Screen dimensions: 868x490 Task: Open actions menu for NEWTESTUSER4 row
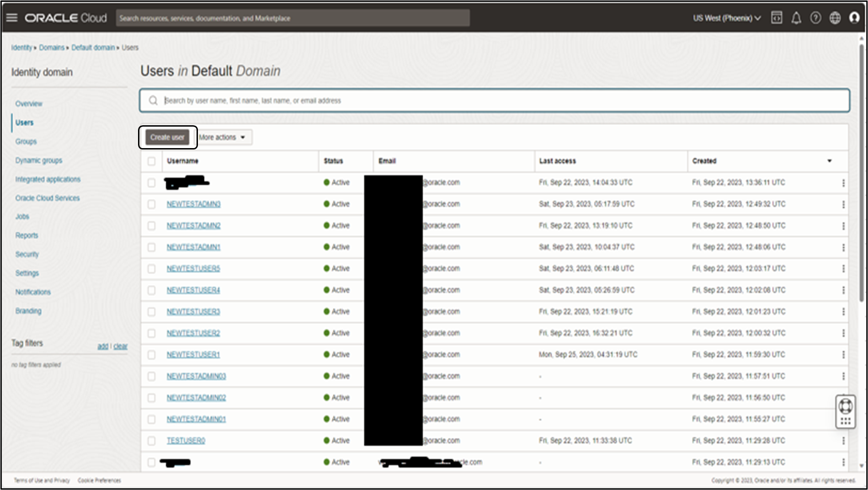pos(843,290)
